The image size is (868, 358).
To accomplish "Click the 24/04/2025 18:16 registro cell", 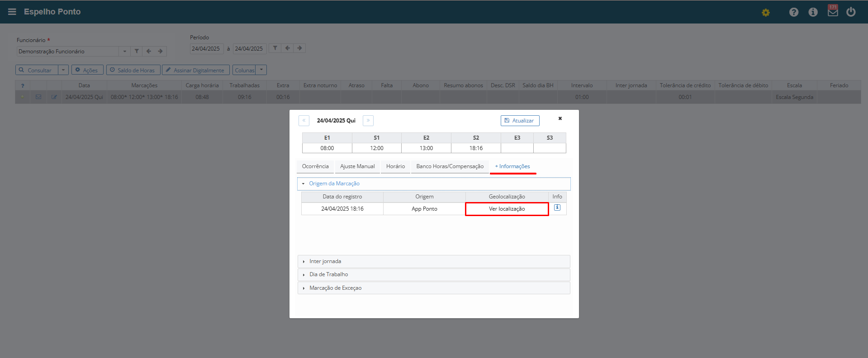I will pyautogui.click(x=342, y=209).
